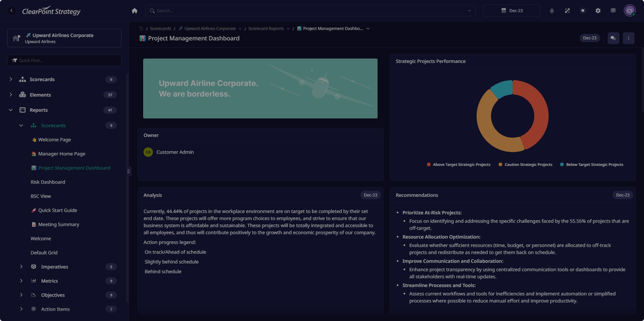This screenshot has height=321, width=644.
Task: Click the house icon beside Manager Home Page
Action: (34, 154)
